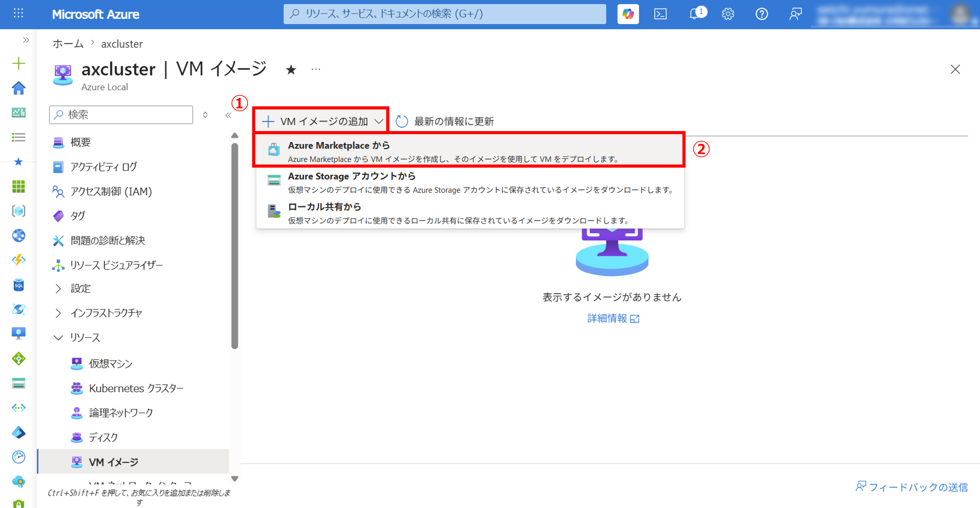Click axcluster breadcrumb link
This screenshot has height=508, width=980.
pos(122,44)
